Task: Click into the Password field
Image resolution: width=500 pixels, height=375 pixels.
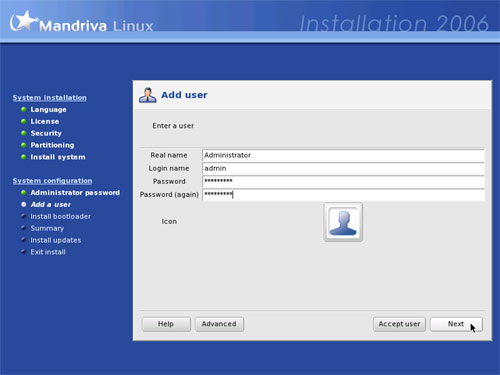Action: pos(343,181)
